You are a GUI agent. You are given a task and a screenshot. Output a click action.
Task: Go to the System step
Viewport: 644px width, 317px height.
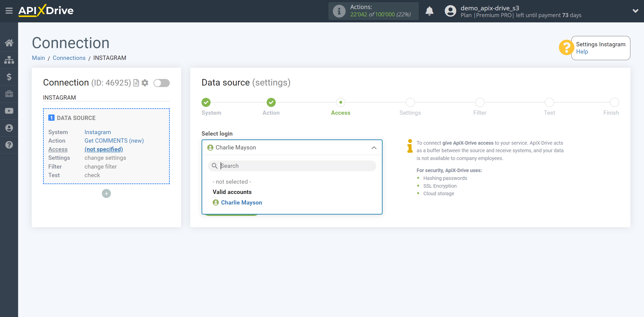pos(206,102)
